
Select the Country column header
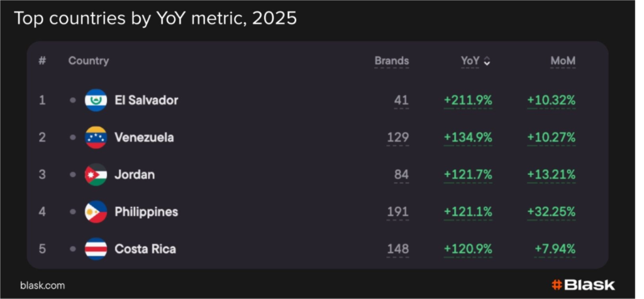coord(89,61)
